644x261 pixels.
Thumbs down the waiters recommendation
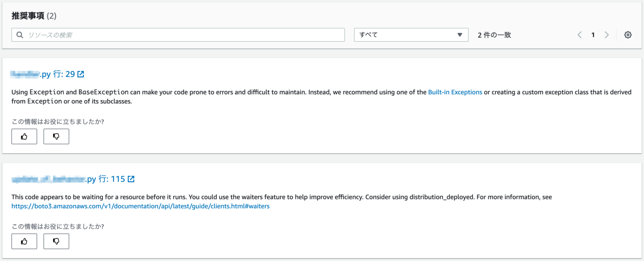56,241
